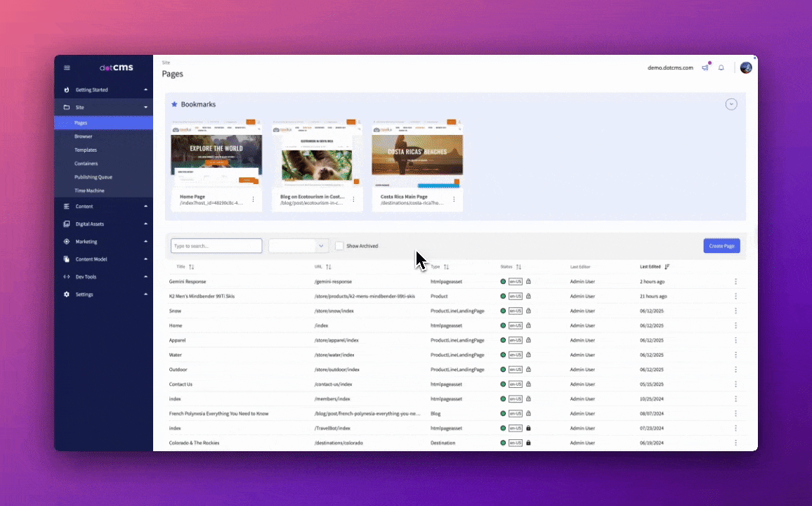812x506 pixels.
Task: Select Templates in the Site menu
Action: click(x=86, y=150)
